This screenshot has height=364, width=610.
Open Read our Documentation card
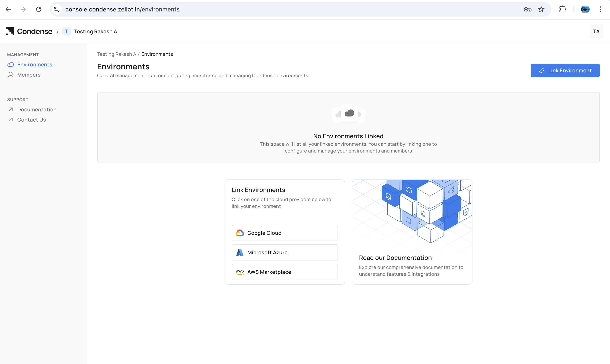pyautogui.click(x=412, y=258)
